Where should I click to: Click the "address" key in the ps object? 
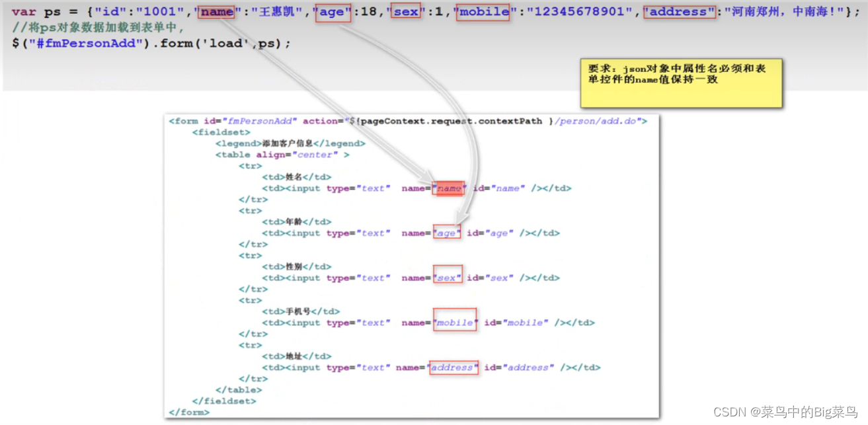pyautogui.click(x=679, y=12)
